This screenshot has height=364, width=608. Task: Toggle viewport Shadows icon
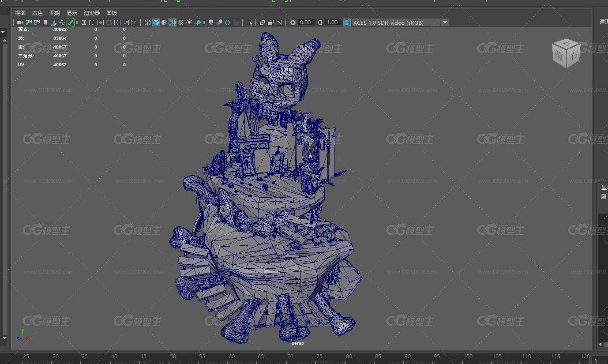click(198, 23)
